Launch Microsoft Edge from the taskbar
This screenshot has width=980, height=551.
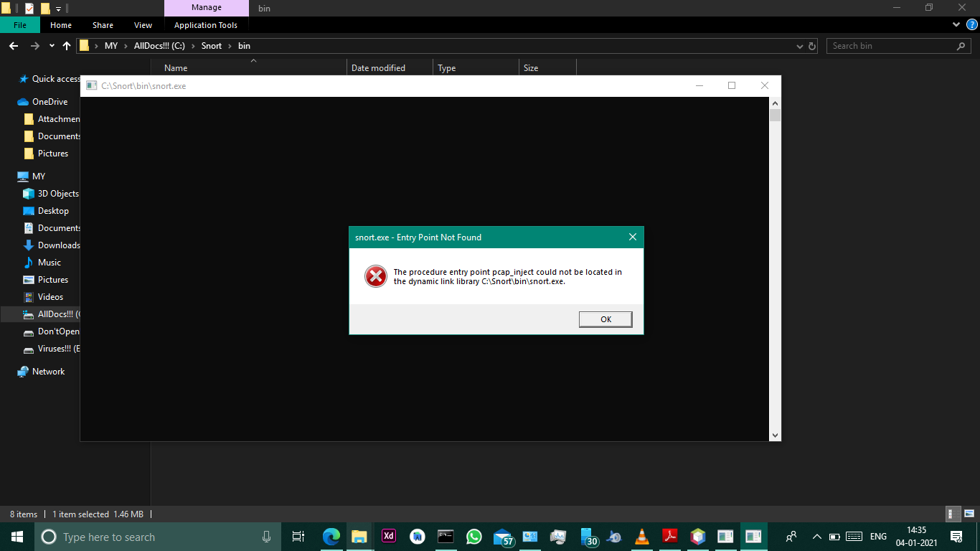(331, 537)
